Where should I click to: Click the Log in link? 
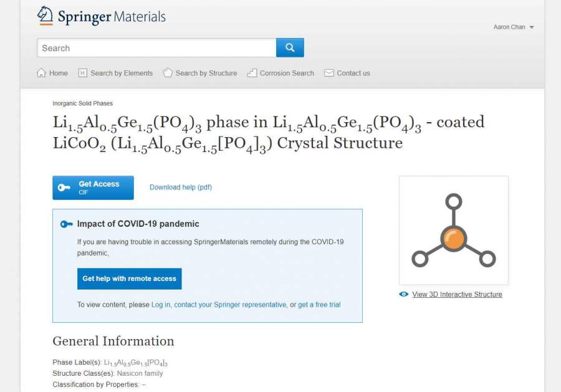(x=161, y=305)
